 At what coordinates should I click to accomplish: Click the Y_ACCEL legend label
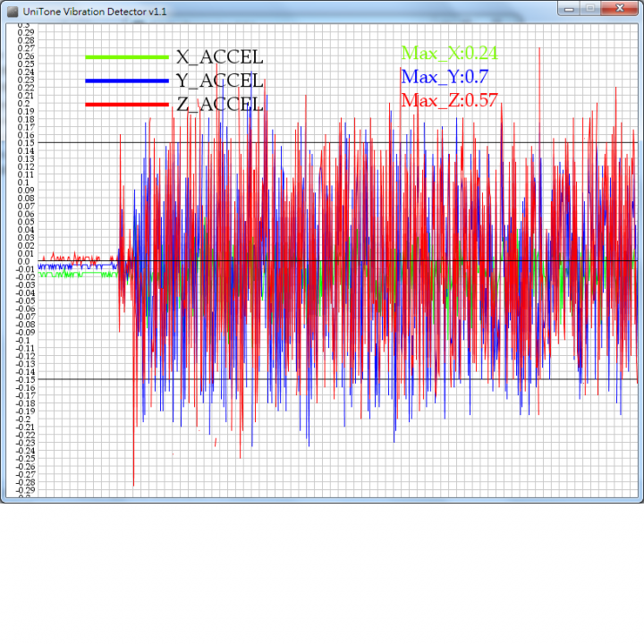point(220,80)
